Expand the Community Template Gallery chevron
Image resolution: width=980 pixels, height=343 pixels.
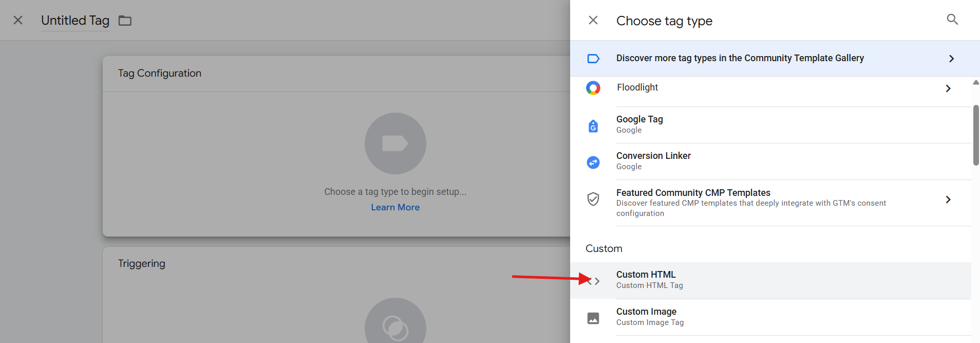click(x=951, y=59)
